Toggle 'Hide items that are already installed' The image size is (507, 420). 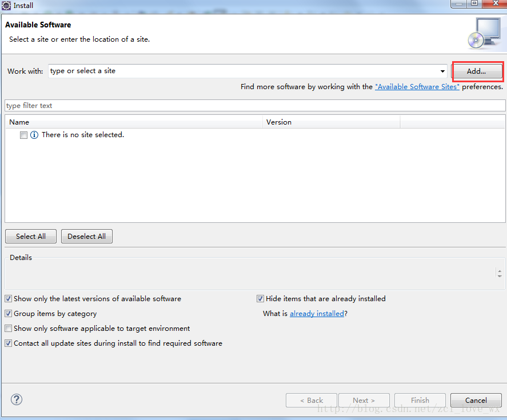click(261, 299)
